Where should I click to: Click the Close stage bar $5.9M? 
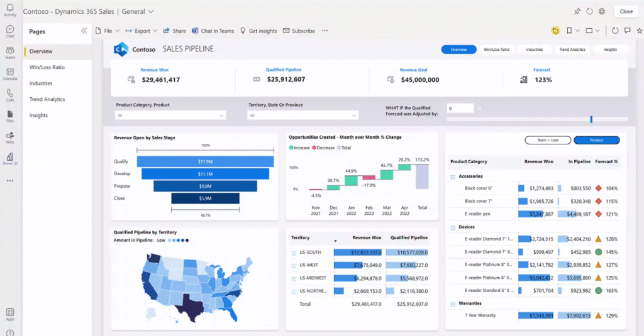click(x=205, y=198)
